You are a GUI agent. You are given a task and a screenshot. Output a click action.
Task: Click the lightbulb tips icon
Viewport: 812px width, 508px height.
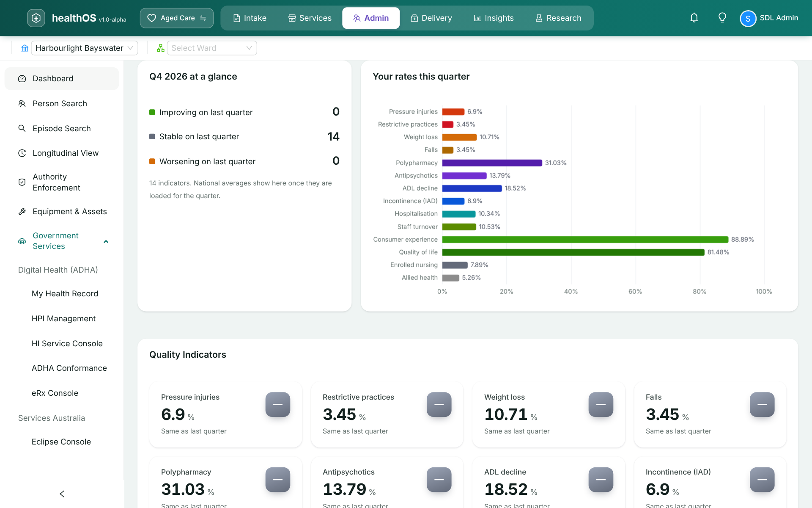[x=722, y=18]
